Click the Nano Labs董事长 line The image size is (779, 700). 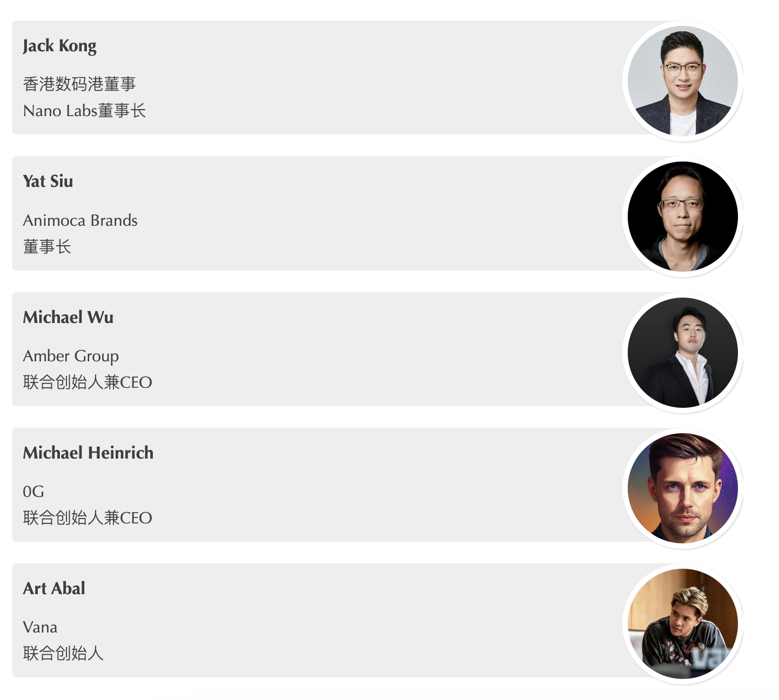click(84, 111)
